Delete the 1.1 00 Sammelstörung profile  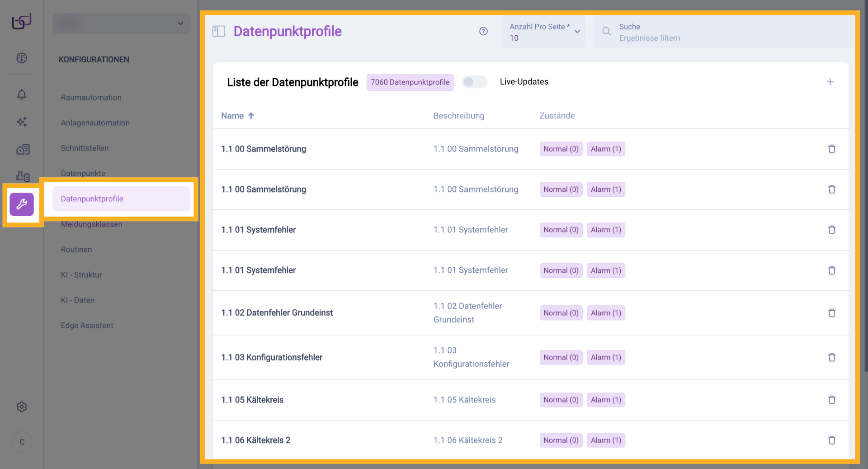(832, 149)
